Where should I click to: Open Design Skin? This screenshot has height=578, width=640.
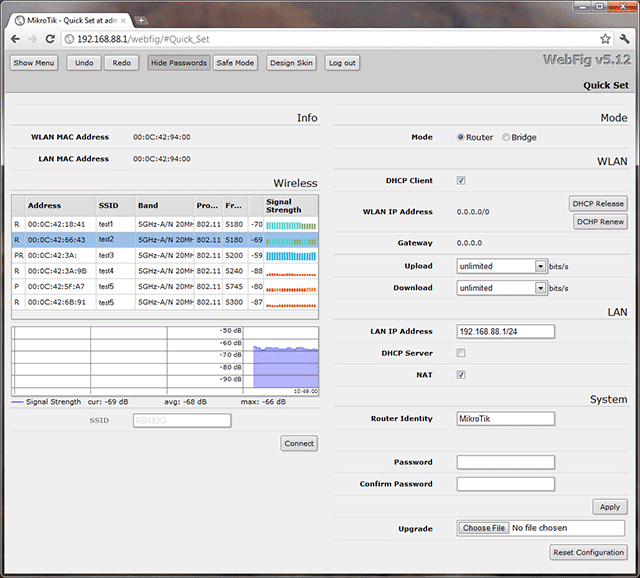click(291, 63)
